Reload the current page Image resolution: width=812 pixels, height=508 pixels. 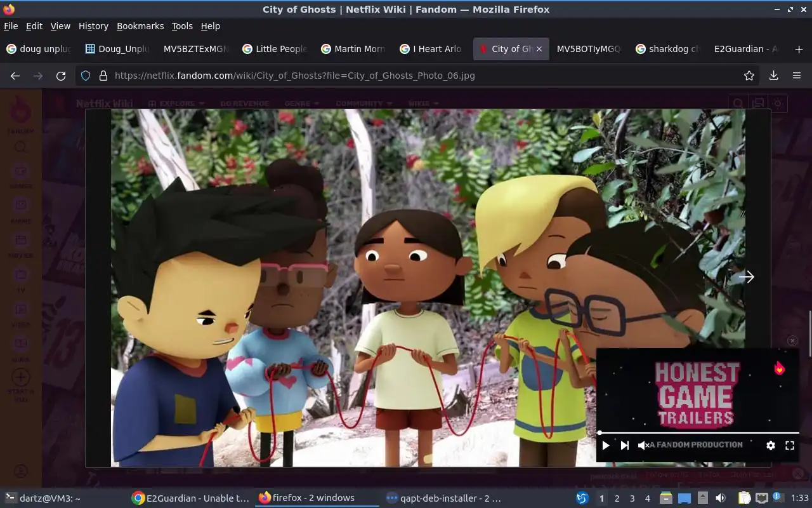pyautogui.click(x=61, y=76)
